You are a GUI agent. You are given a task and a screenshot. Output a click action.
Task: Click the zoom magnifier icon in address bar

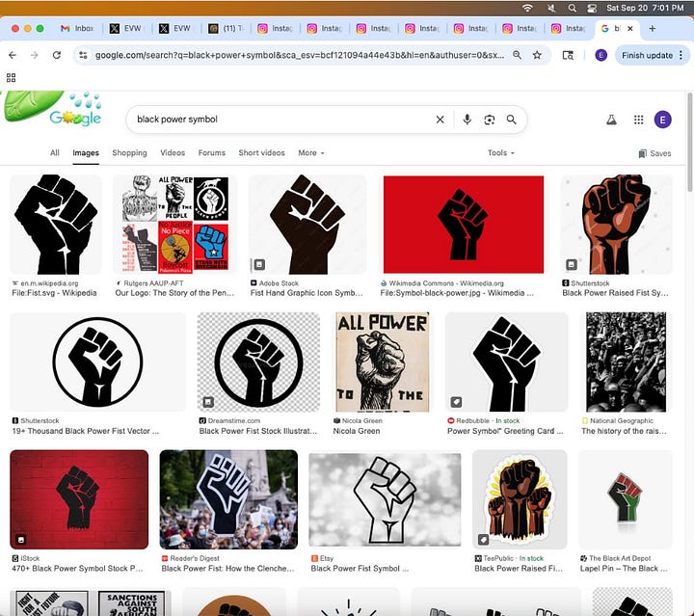point(517,55)
